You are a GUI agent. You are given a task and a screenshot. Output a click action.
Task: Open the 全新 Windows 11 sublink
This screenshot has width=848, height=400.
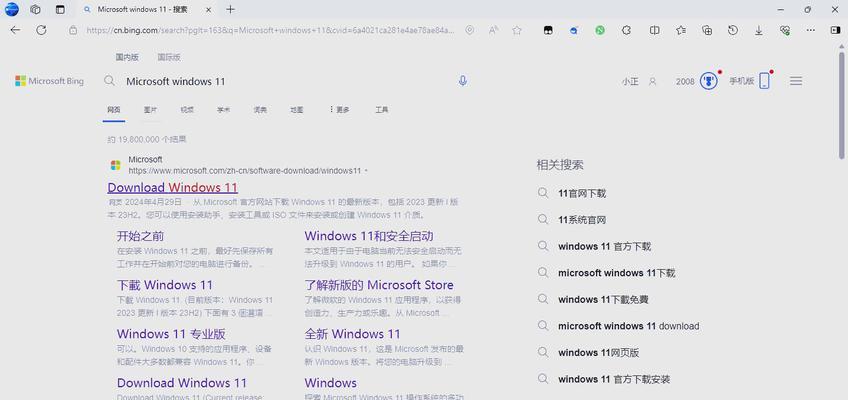[x=353, y=334]
